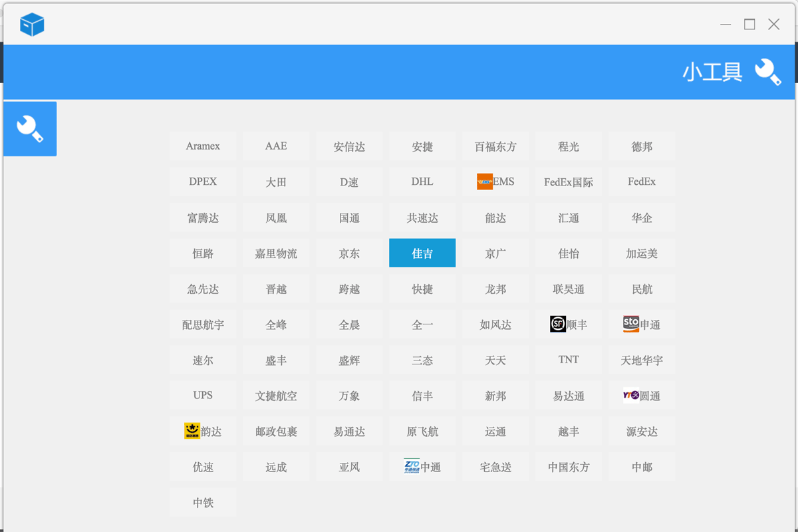This screenshot has width=798, height=532.
Task: Choose 顺丰 courier with SF logo
Action: tap(569, 325)
